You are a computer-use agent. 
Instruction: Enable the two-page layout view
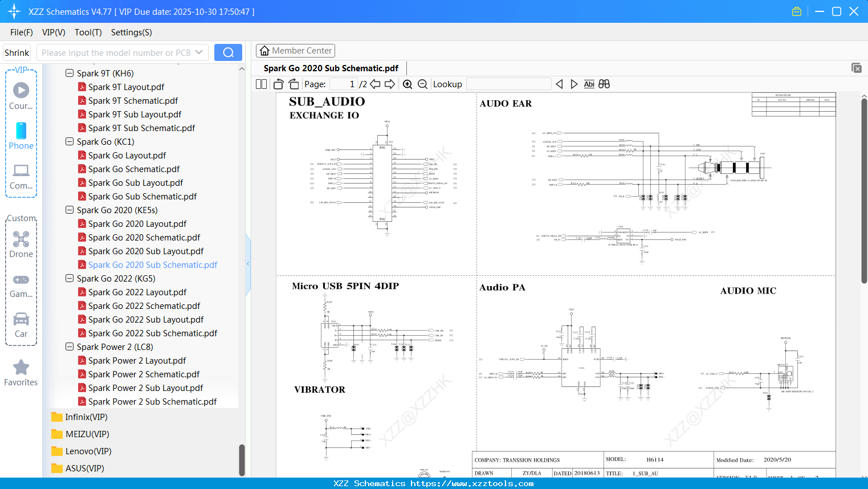260,84
